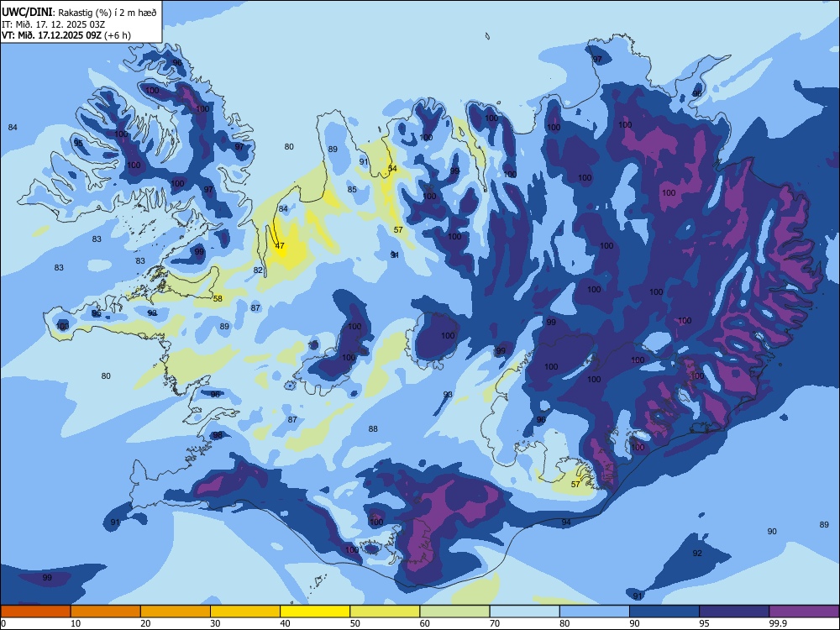Select the orange 10–20 legend color band

pyautogui.click(x=106, y=612)
